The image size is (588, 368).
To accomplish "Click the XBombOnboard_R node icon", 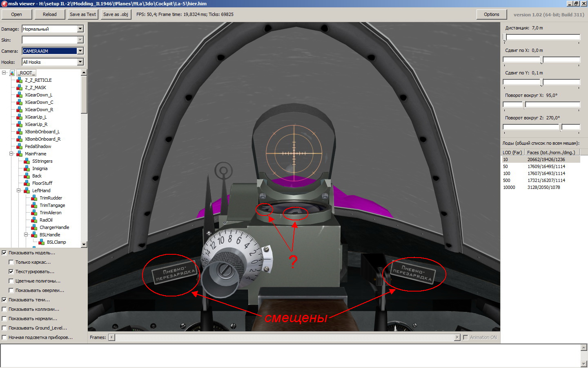I will click(19, 139).
